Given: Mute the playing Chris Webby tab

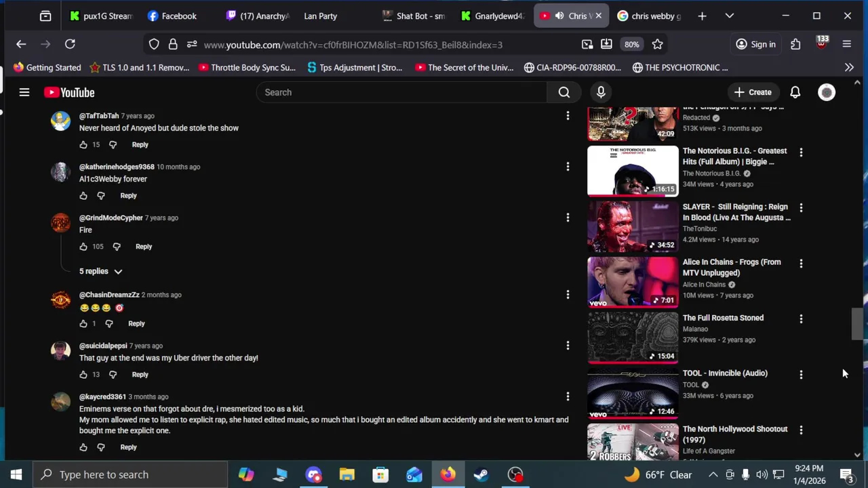Looking at the screenshot, I should pos(559,16).
